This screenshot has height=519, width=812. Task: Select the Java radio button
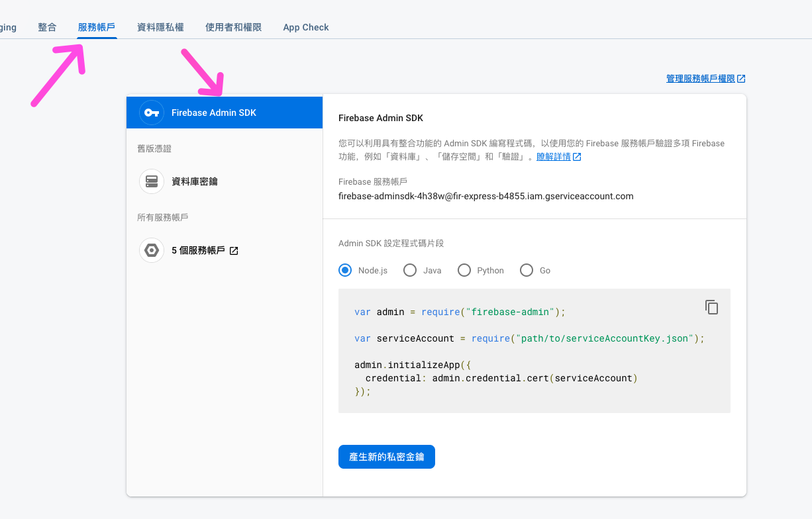(x=410, y=270)
